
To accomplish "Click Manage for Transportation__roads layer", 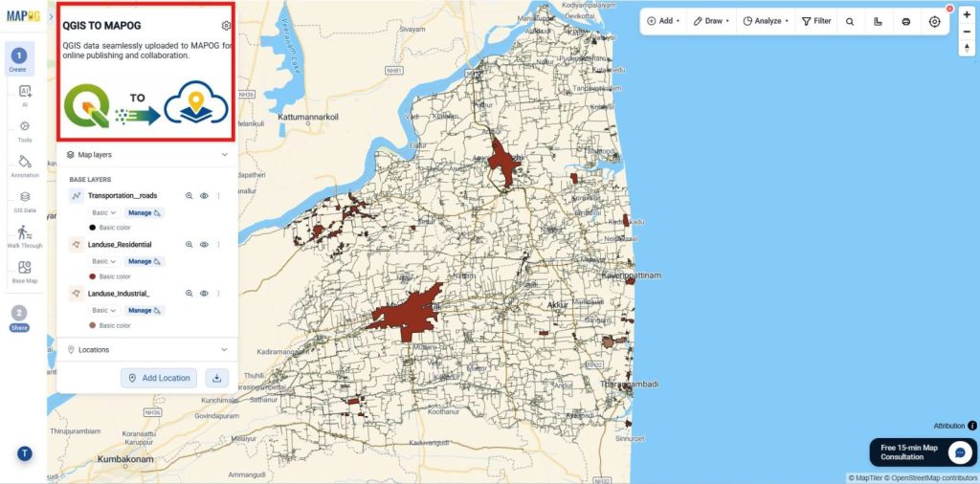I will pos(145,212).
